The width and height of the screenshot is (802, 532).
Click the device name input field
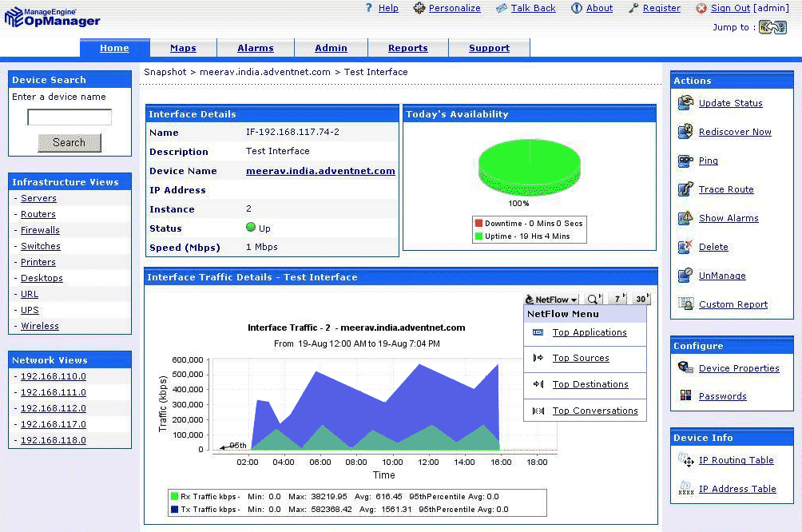pyautogui.click(x=69, y=117)
